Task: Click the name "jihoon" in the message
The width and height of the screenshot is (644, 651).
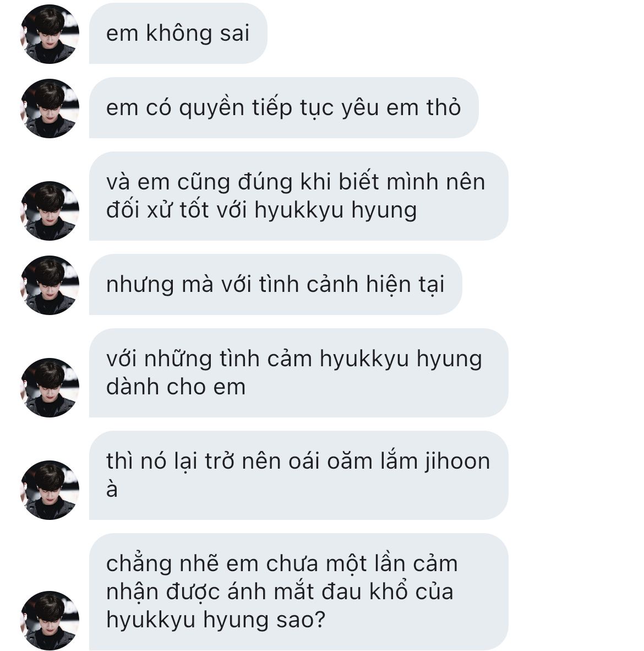Action: (x=457, y=462)
